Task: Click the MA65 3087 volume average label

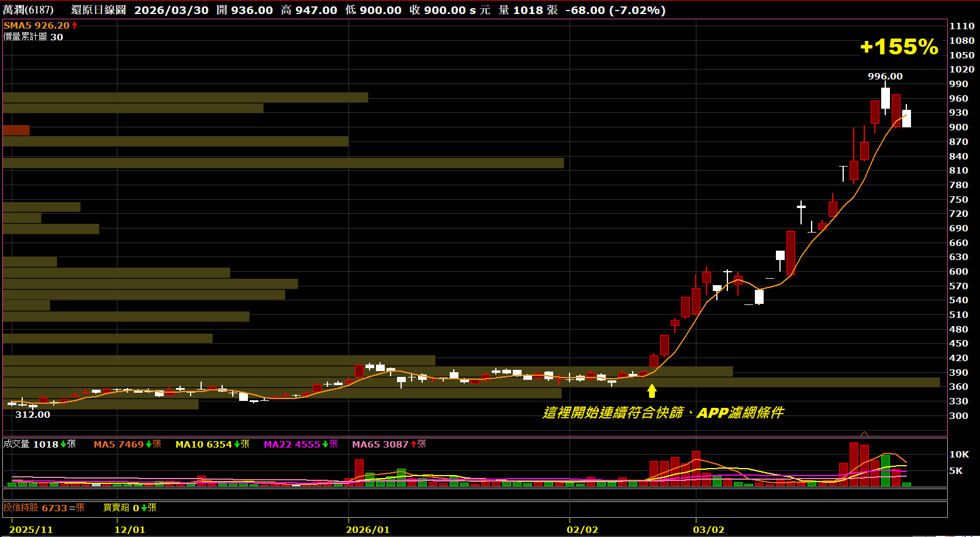Action: 389,444
